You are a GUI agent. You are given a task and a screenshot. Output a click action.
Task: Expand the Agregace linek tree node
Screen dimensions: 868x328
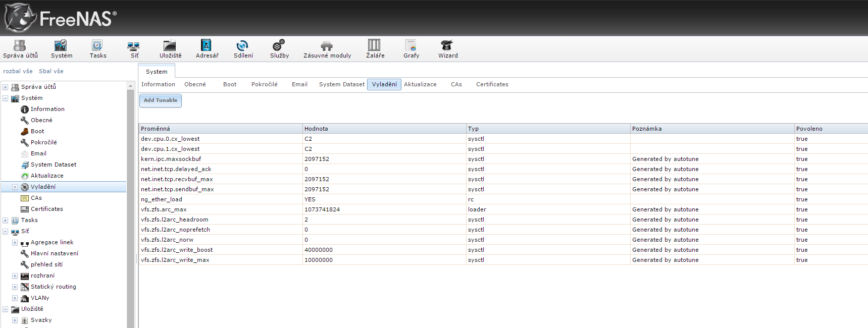[x=15, y=242]
